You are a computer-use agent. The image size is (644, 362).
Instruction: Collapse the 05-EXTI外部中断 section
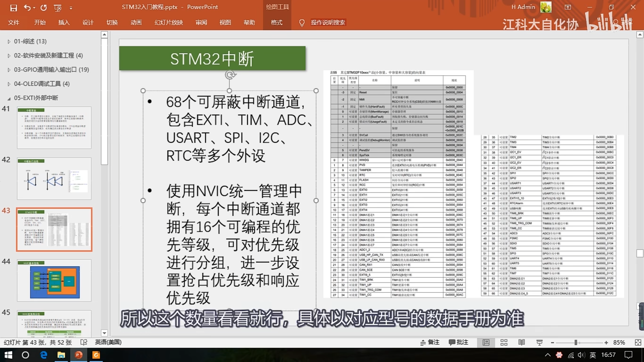tap(9, 98)
